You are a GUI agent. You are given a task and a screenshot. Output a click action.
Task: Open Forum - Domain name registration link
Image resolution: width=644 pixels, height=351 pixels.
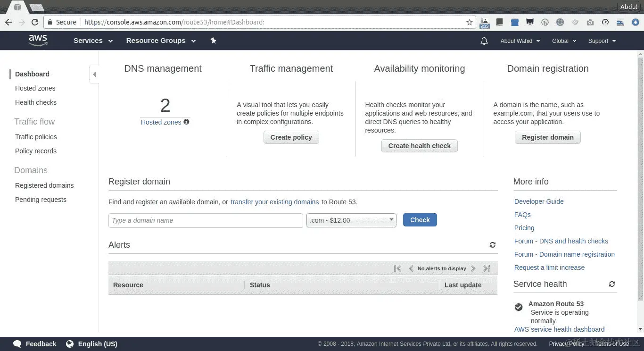[564, 254]
